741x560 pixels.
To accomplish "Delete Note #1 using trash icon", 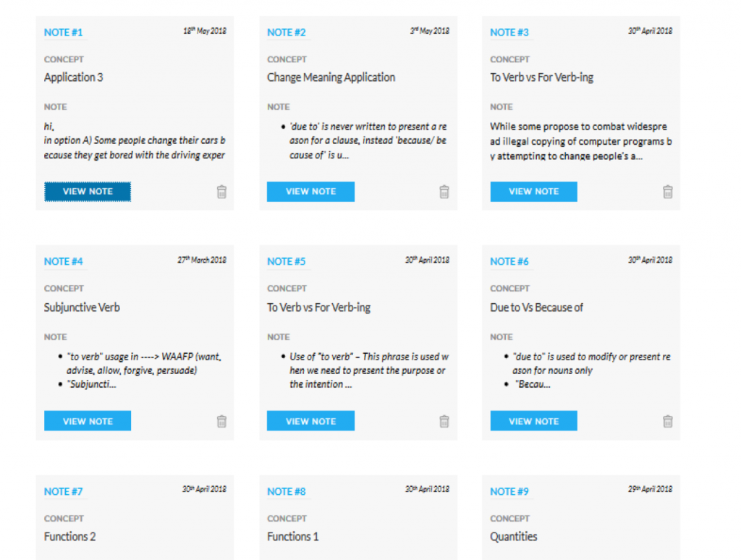I will [x=221, y=192].
